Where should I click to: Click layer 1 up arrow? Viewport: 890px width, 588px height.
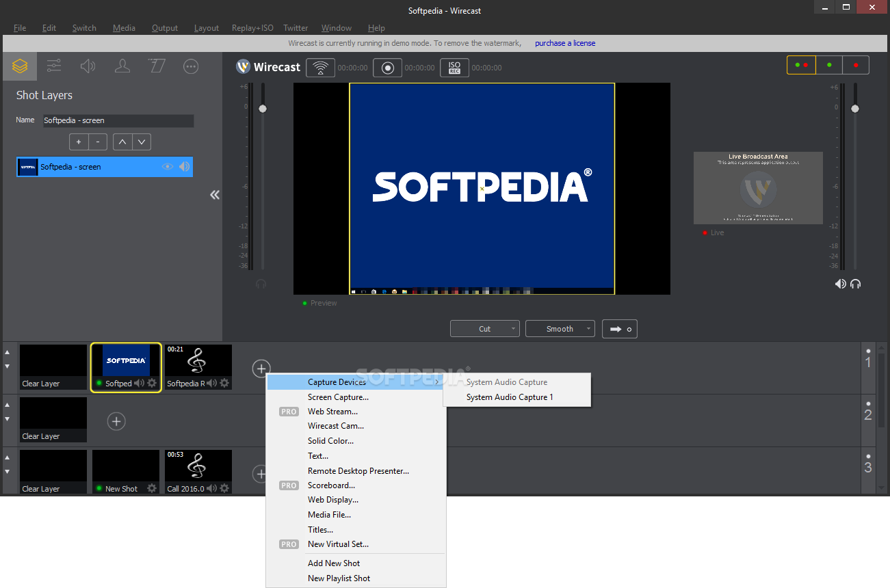[x=8, y=352]
